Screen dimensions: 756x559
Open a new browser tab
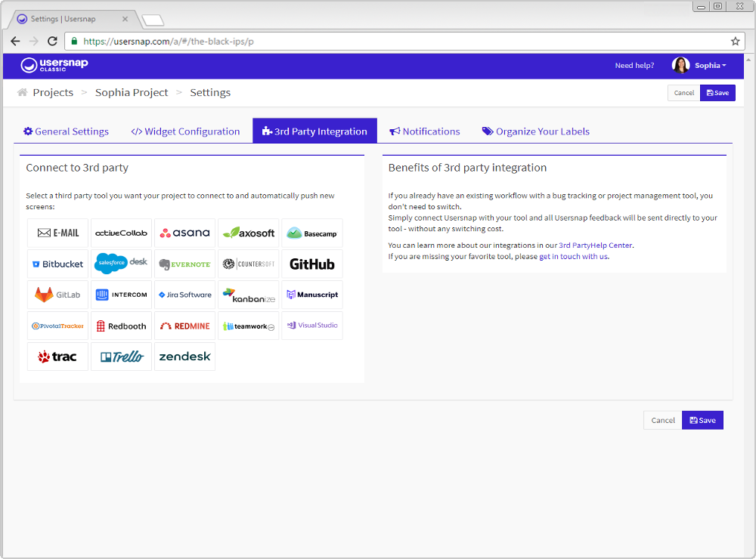click(x=153, y=20)
